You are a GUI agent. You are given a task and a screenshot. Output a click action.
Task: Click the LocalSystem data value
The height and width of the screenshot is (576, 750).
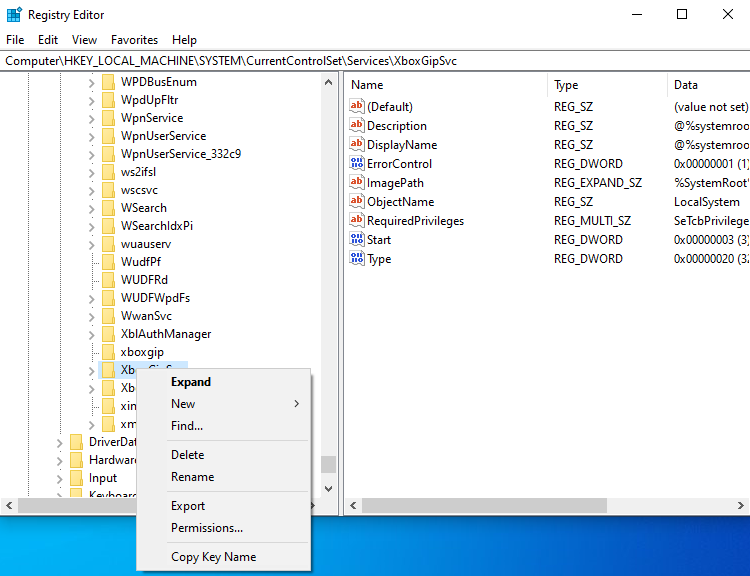[706, 202]
